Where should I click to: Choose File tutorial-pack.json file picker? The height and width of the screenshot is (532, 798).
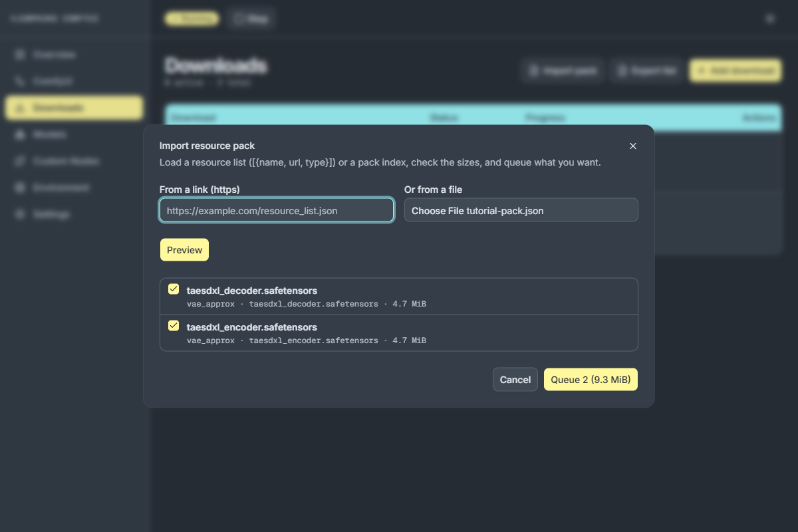(x=521, y=210)
